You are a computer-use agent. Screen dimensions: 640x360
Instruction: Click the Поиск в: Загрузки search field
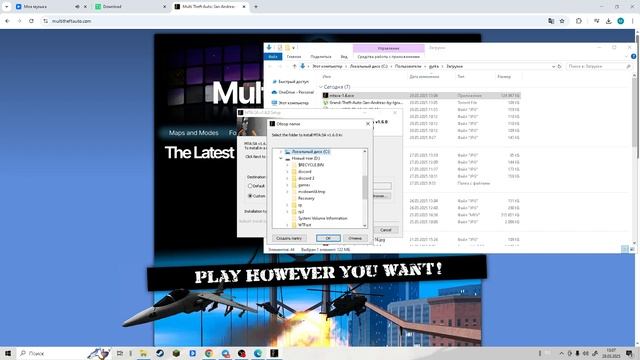pyautogui.click(x=598, y=66)
